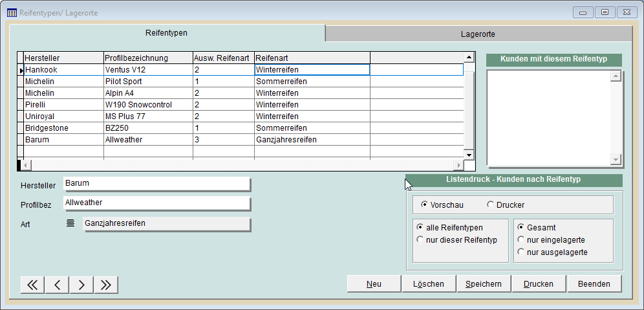Click the Reifenart column header
Image resolution: width=644 pixels, height=310 pixels.
(x=312, y=58)
